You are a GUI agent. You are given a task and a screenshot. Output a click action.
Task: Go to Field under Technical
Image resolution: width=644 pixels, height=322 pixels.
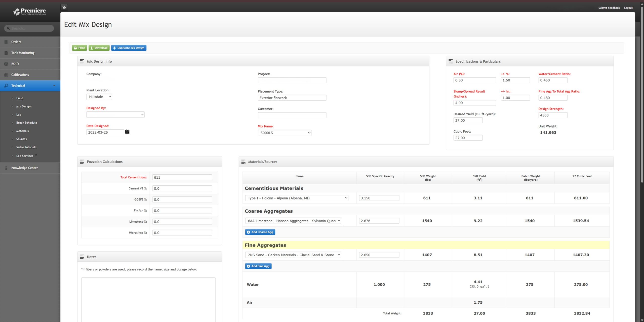click(20, 98)
